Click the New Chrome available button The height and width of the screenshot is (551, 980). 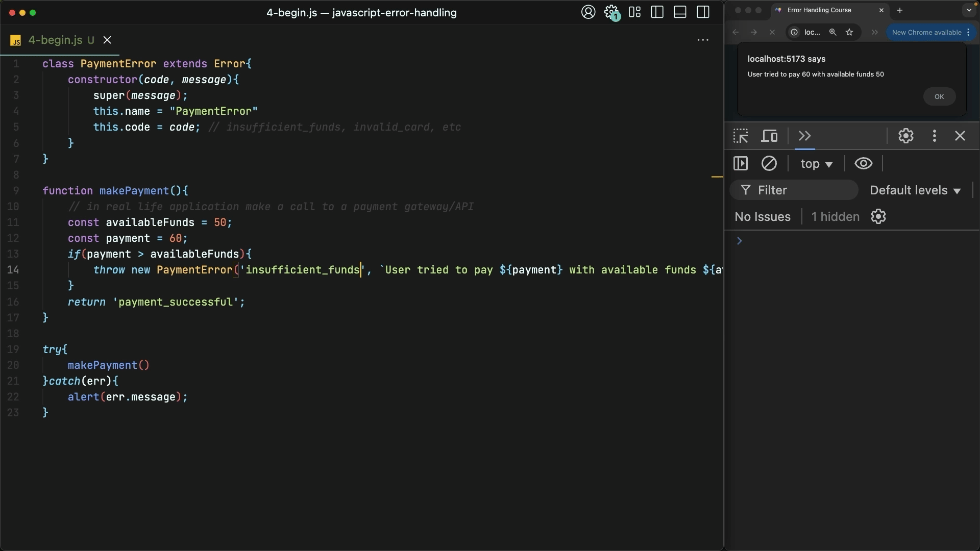pyautogui.click(x=926, y=32)
